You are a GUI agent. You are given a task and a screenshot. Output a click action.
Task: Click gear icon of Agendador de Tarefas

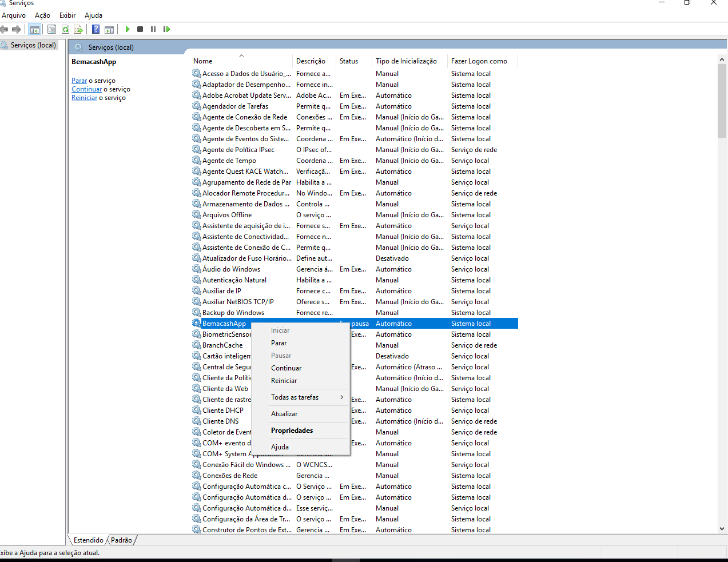[x=196, y=106]
